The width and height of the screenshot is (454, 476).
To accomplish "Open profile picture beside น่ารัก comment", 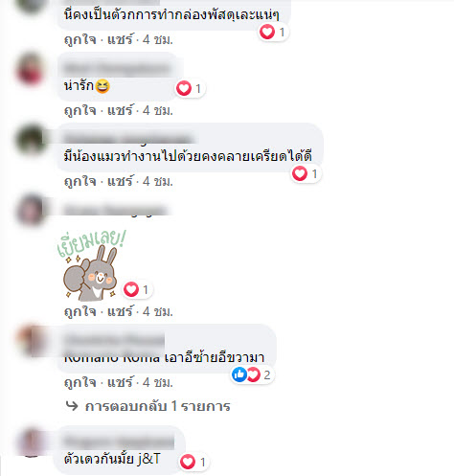I will point(31,70).
